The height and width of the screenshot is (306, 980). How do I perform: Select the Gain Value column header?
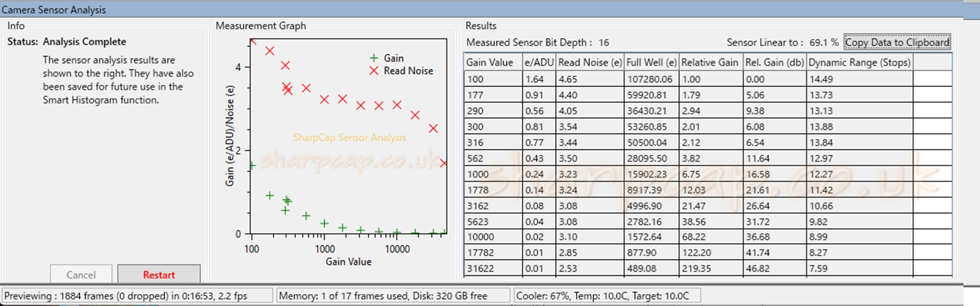pyautogui.click(x=493, y=62)
